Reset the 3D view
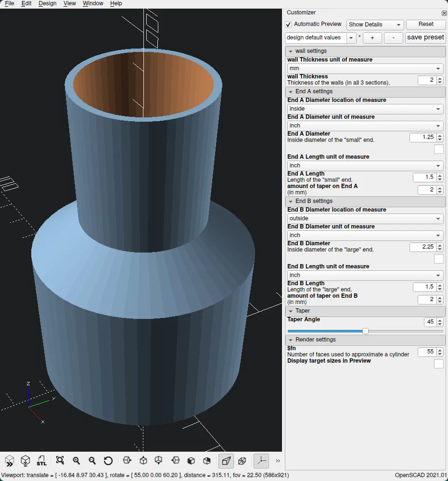The height and width of the screenshot is (481, 448). coord(108,461)
